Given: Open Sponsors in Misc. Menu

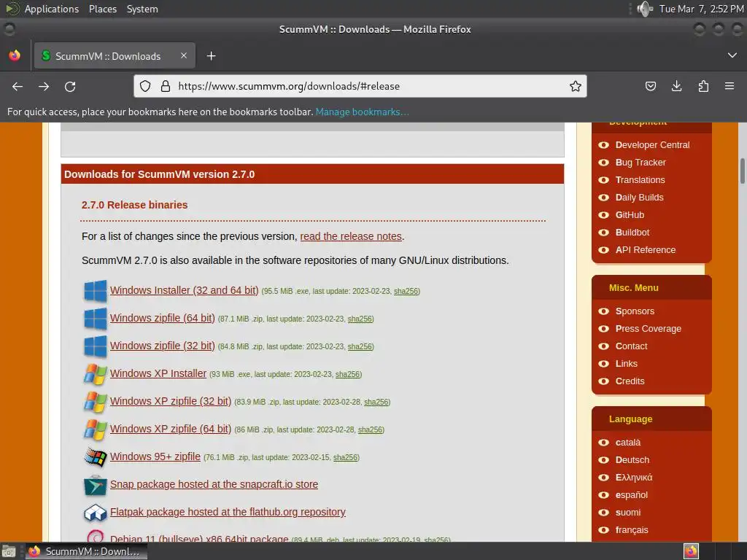Looking at the screenshot, I should tap(635, 311).
